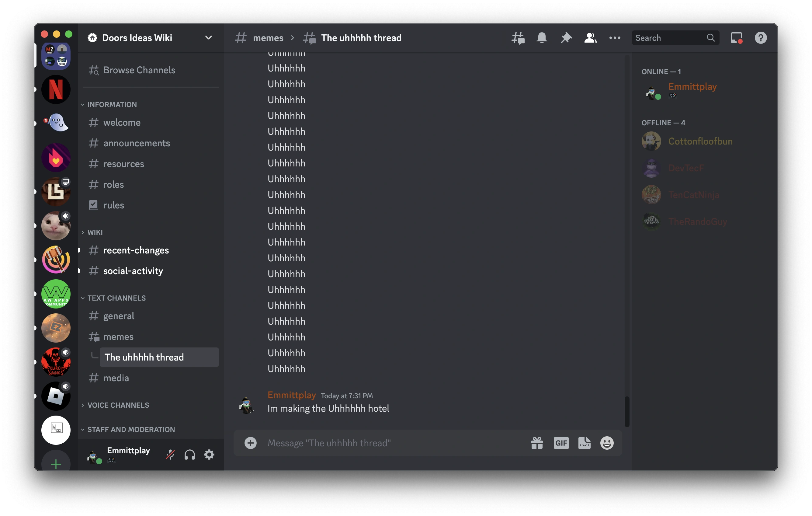The image size is (812, 516).
Task: Click the notification bell icon
Action: click(542, 38)
